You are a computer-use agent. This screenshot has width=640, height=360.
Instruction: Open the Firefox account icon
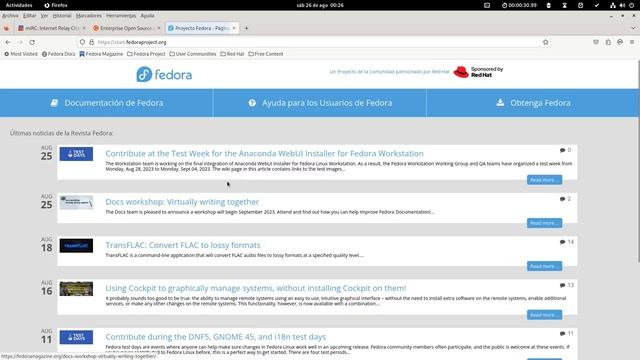620,42
